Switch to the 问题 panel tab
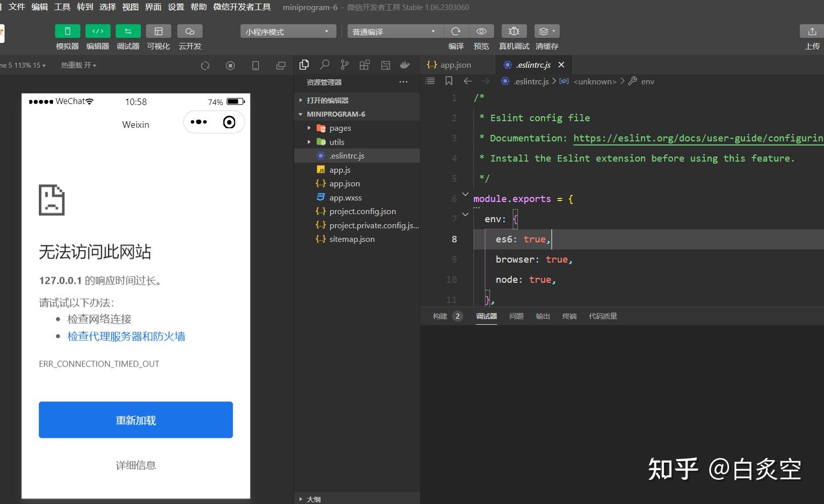Viewport: 824px width, 504px height. [x=516, y=316]
